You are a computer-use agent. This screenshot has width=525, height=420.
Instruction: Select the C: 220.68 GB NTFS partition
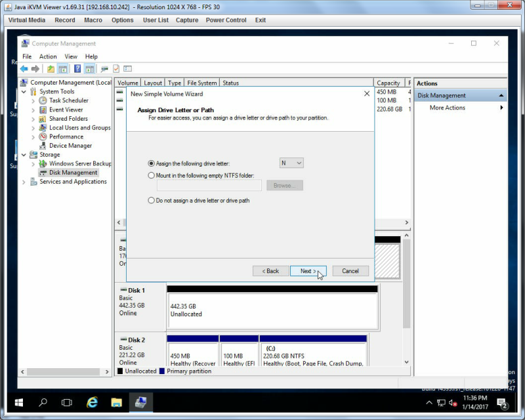coord(313,354)
